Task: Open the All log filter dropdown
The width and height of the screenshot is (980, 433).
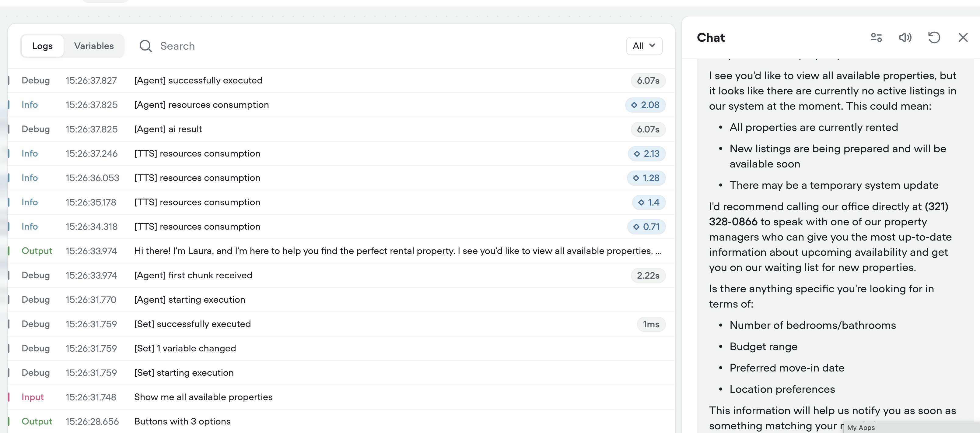Action: [x=644, y=46]
